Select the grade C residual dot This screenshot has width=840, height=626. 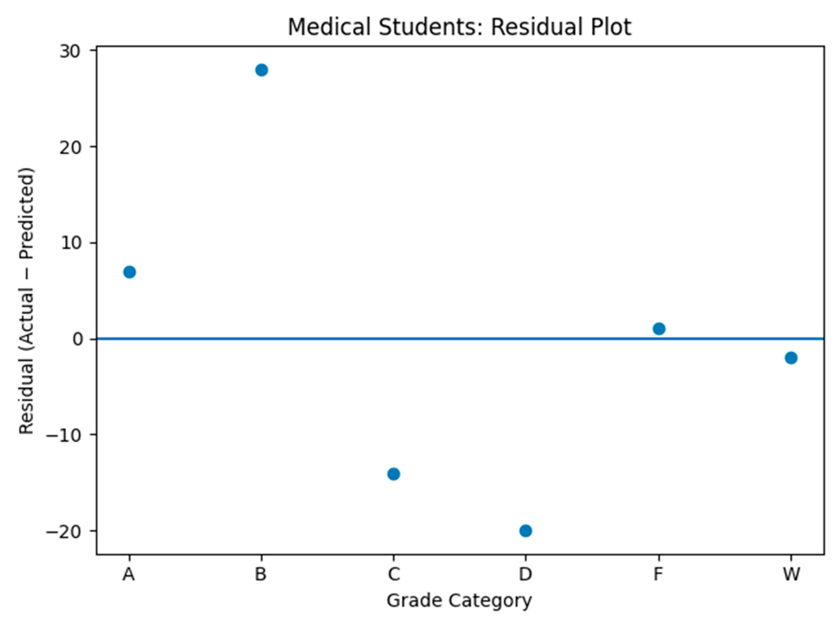click(394, 474)
